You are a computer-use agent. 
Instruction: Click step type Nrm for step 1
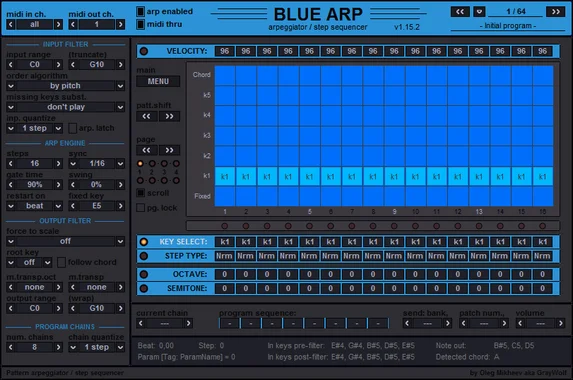click(224, 256)
